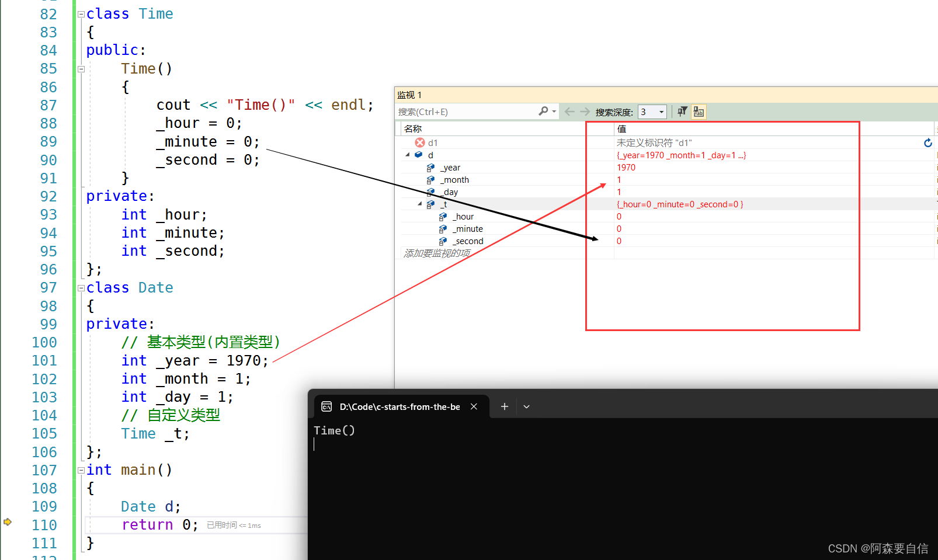The width and height of the screenshot is (938, 560).
Task: Click the 监视 1 watch panel title
Action: (x=409, y=95)
